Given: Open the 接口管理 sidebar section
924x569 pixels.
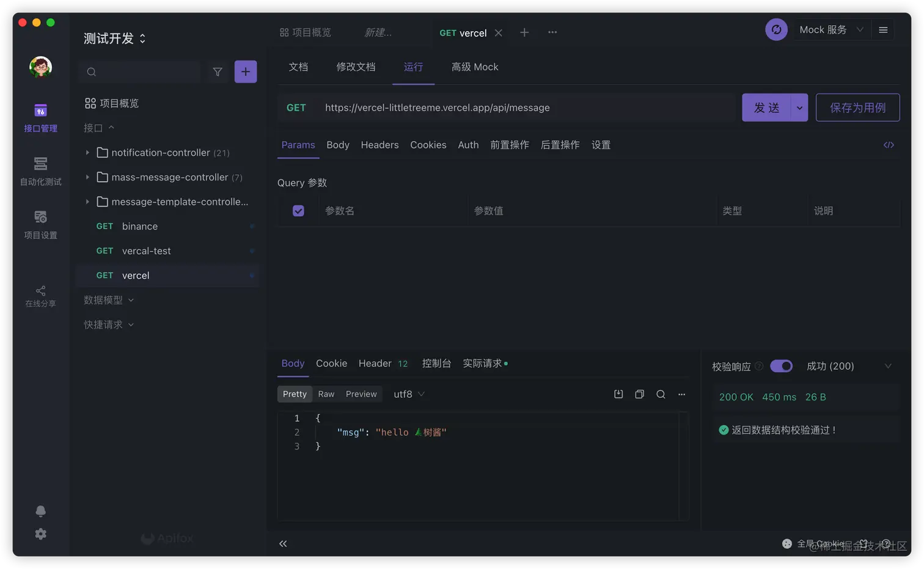Looking at the screenshot, I should [x=40, y=118].
